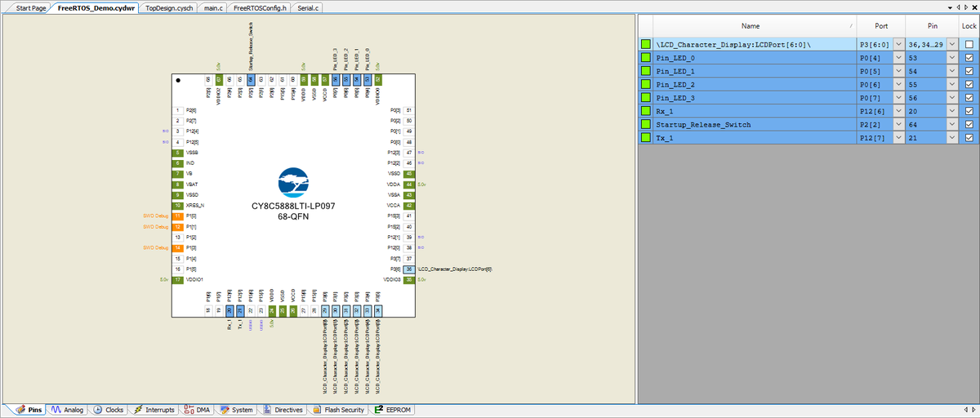Screen dimensions: 980x418
Task: Open Port dropdown for Rx_1
Action: 899,111
